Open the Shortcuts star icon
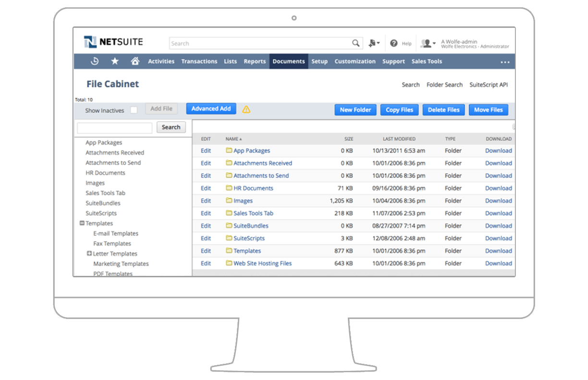 [x=115, y=61]
